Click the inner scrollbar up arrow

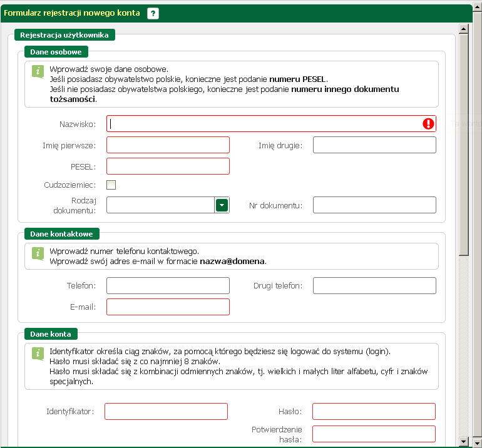click(464, 29)
